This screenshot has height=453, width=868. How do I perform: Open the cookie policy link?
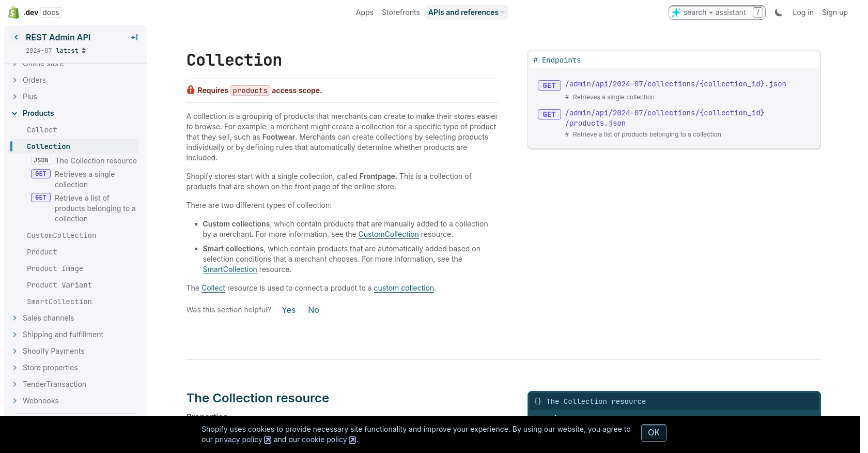(329, 440)
